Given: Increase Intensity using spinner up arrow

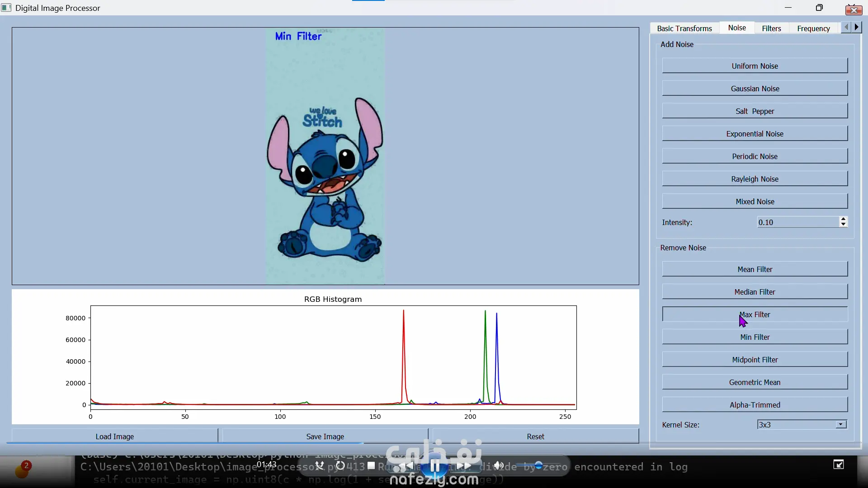Looking at the screenshot, I should (843, 219).
